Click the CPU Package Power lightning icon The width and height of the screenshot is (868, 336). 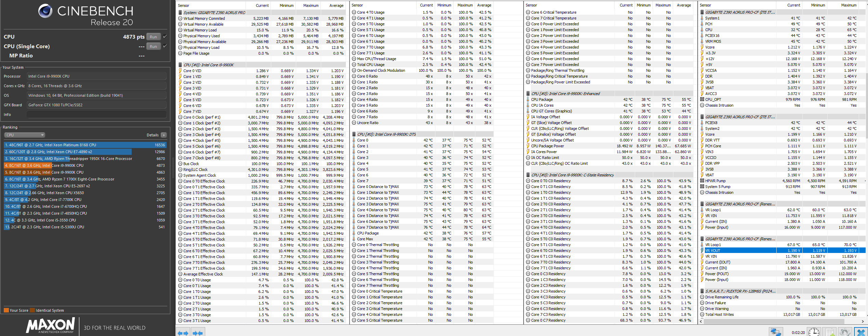coord(528,146)
